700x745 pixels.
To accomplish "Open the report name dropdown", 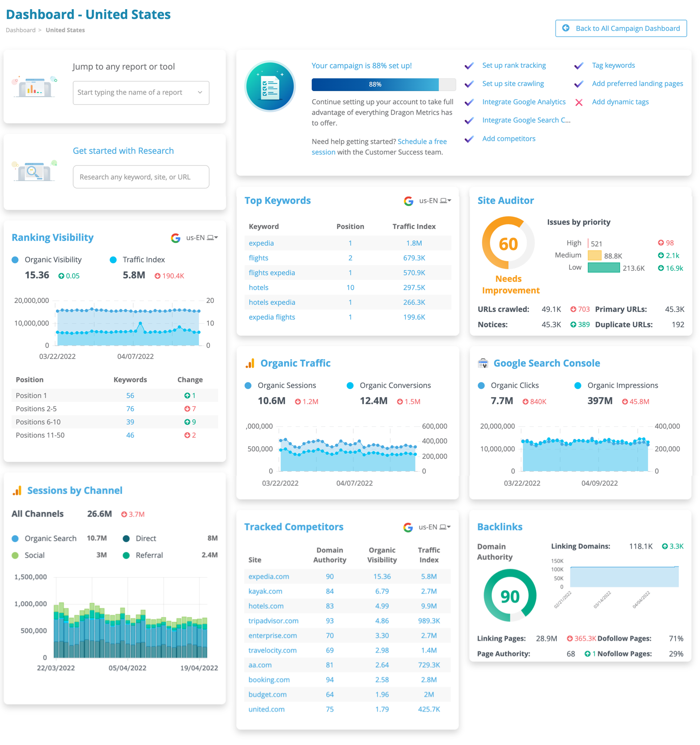I will [141, 93].
